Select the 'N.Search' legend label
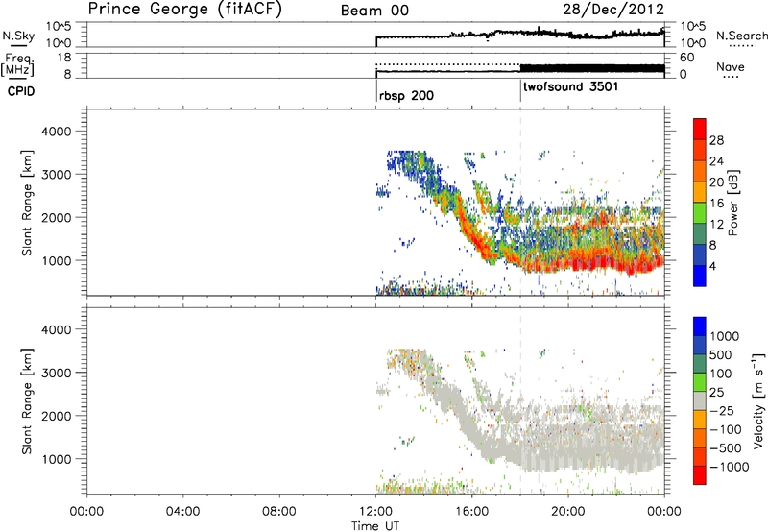The width and height of the screenshot is (768, 532). point(741,36)
